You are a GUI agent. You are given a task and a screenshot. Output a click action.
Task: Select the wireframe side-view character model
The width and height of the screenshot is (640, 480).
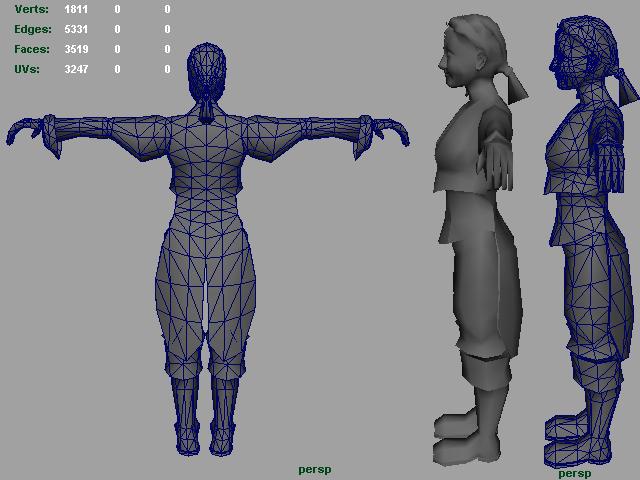(590, 241)
